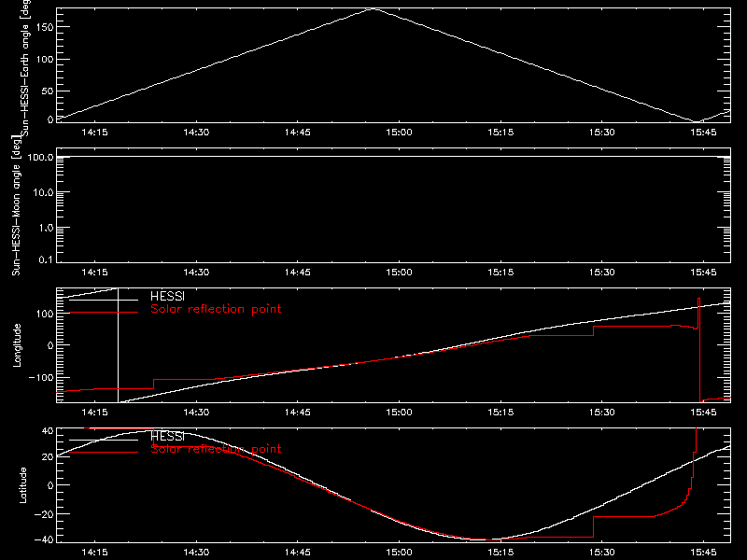Viewport: 747px width, 560px height.
Task: Click the Latitude axis title
Action: point(22,485)
